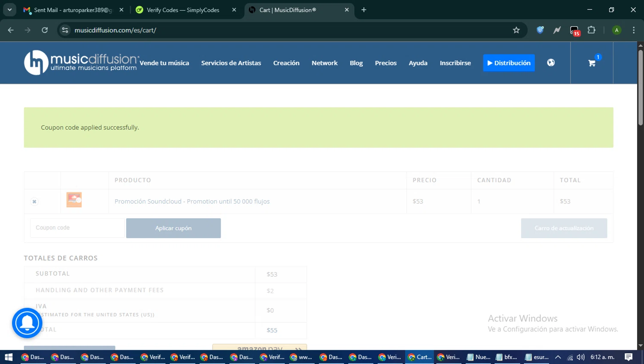Viewport: 644px width, 364px height.
Task: Click the blue Distribución button
Action: pyautogui.click(x=509, y=63)
